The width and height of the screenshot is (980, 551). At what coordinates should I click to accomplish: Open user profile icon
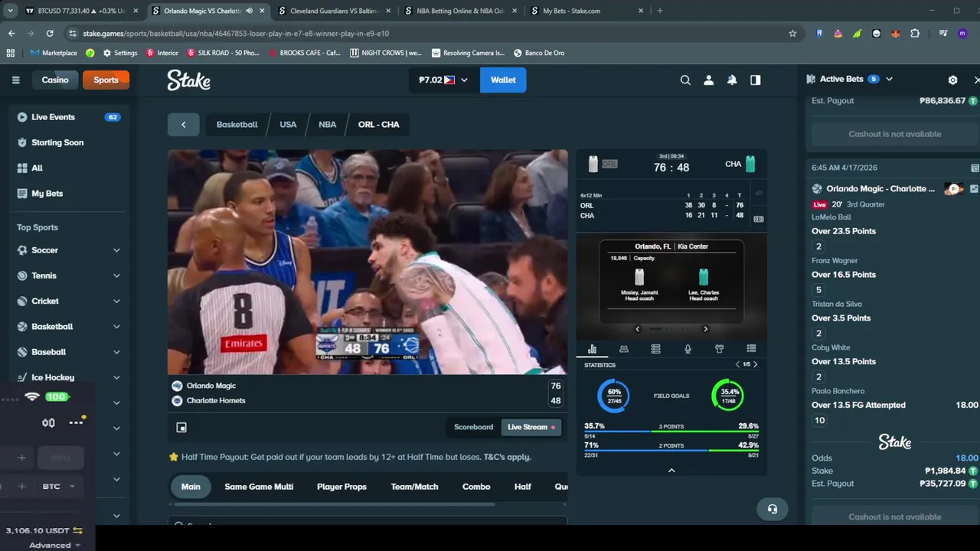709,80
